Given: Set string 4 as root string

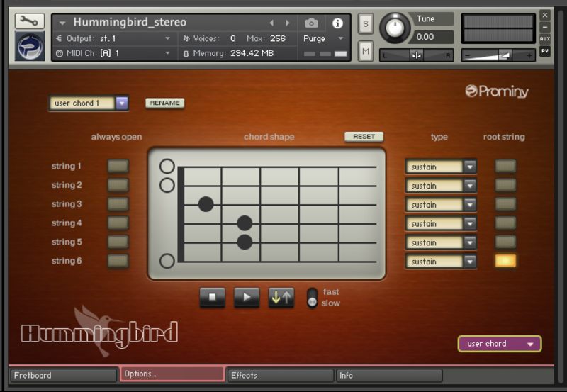Looking at the screenshot, I should 505,223.
